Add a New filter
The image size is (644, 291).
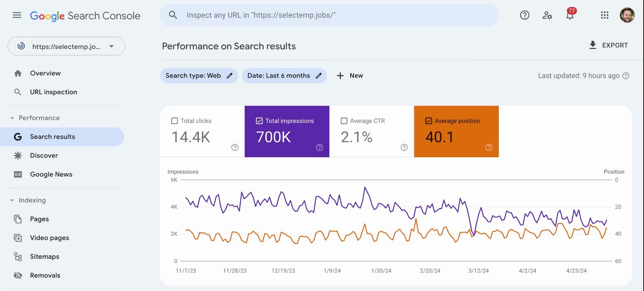click(x=350, y=76)
